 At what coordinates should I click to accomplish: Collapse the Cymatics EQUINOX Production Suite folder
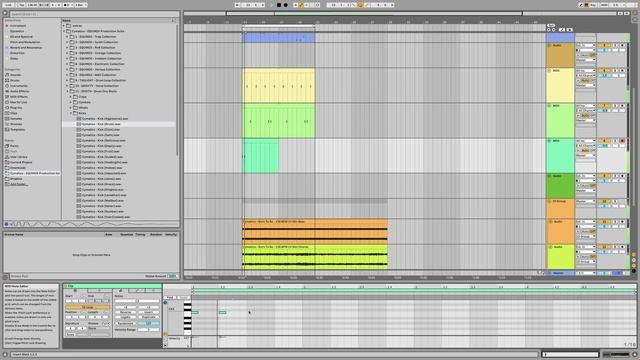[x=64, y=31]
